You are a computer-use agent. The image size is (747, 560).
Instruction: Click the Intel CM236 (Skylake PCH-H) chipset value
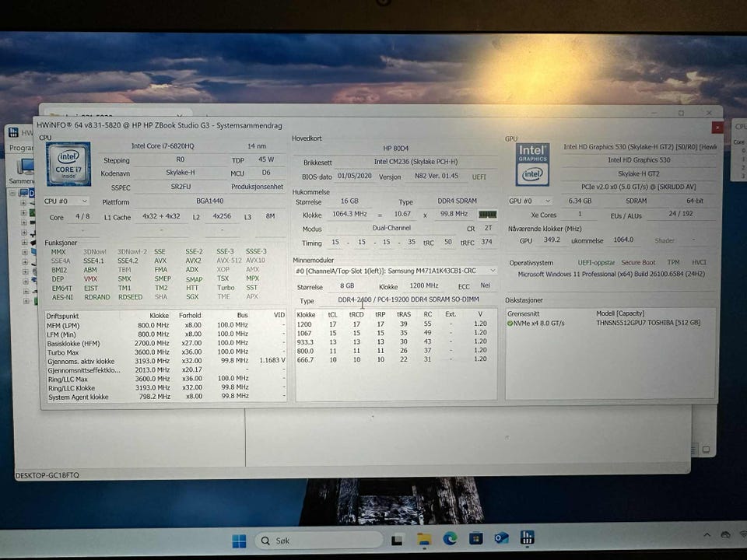[x=416, y=162]
